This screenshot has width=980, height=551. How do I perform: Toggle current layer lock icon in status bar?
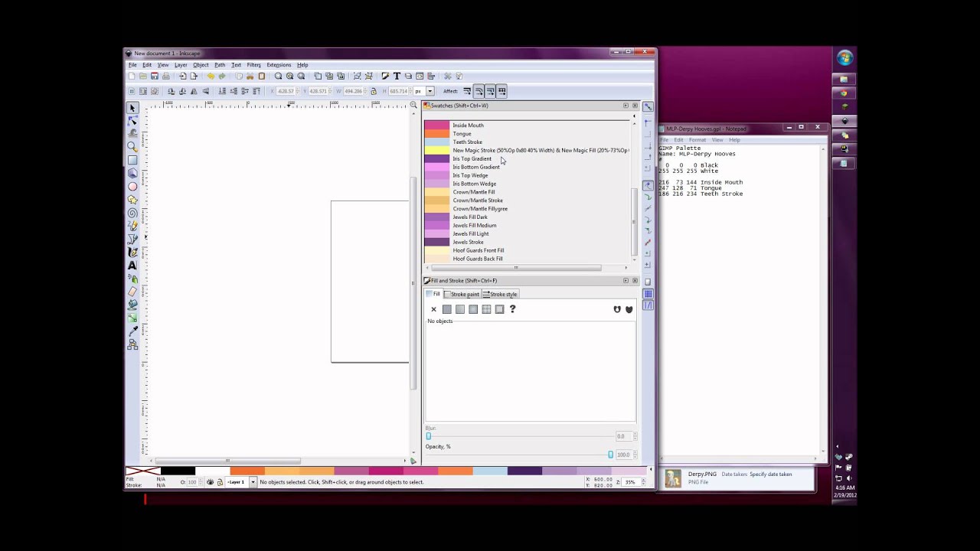(220, 482)
